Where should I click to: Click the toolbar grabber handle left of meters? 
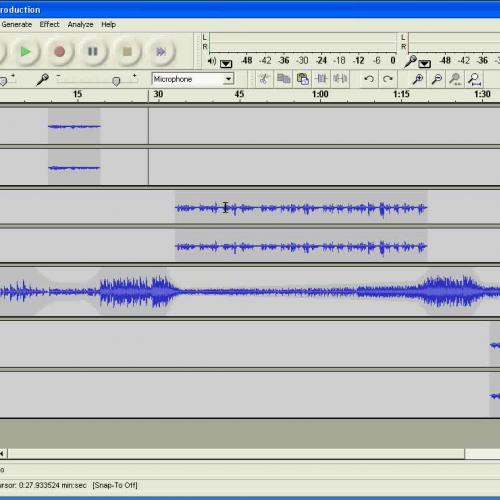198,51
